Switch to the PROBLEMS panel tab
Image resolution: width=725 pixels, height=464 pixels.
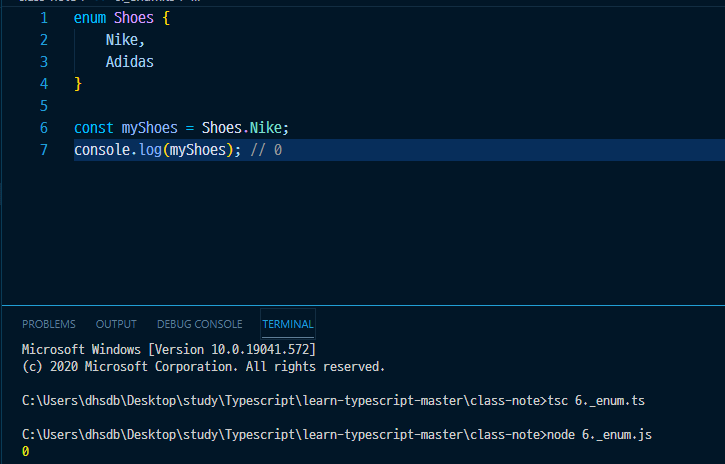(x=49, y=324)
